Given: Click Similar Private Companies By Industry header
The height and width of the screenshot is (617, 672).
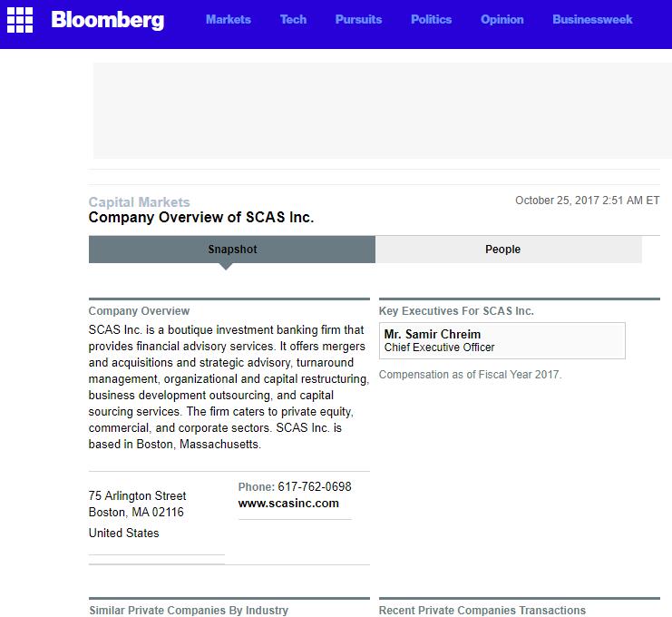Looking at the screenshot, I should [189, 610].
